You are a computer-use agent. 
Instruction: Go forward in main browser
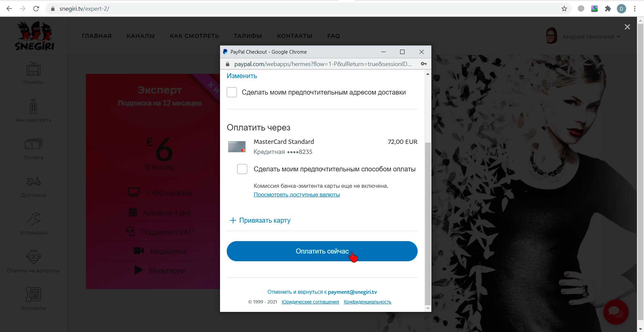[x=22, y=9]
